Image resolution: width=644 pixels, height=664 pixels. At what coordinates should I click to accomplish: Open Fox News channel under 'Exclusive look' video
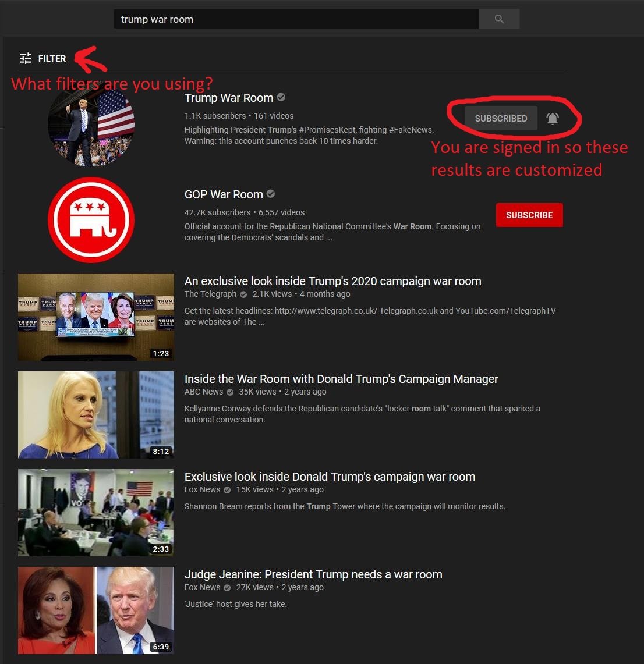[x=202, y=489]
